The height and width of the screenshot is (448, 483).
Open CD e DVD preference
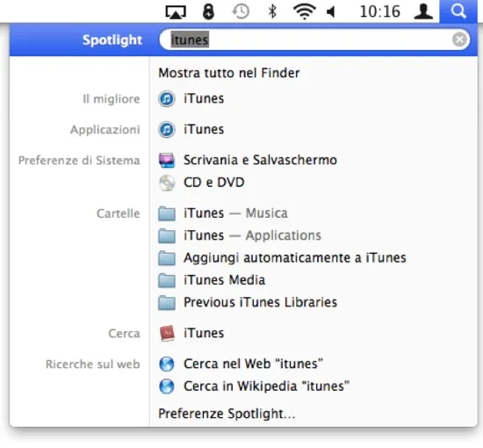tap(214, 183)
